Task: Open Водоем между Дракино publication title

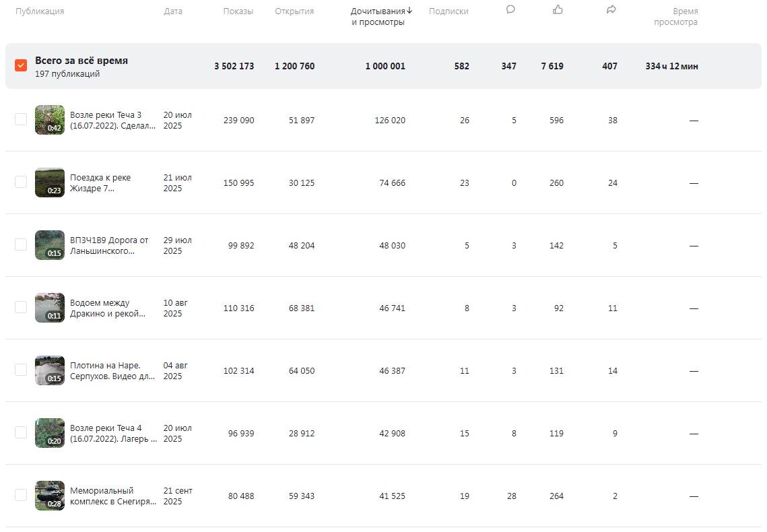Action: [108, 308]
